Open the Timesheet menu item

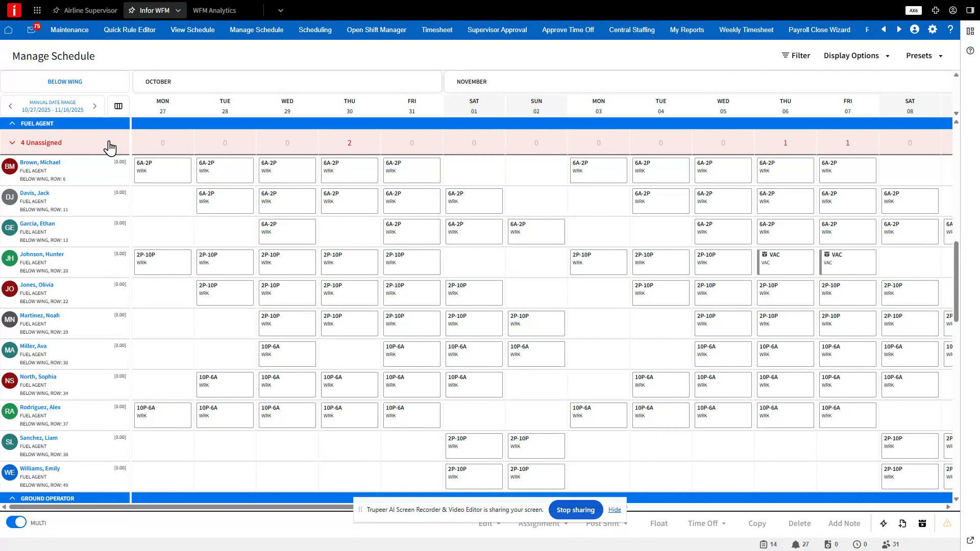click(x=436, y=30)
